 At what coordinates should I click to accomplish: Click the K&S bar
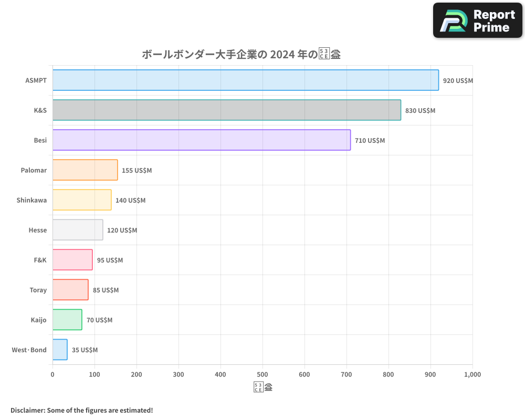click(x=226, y=110)
